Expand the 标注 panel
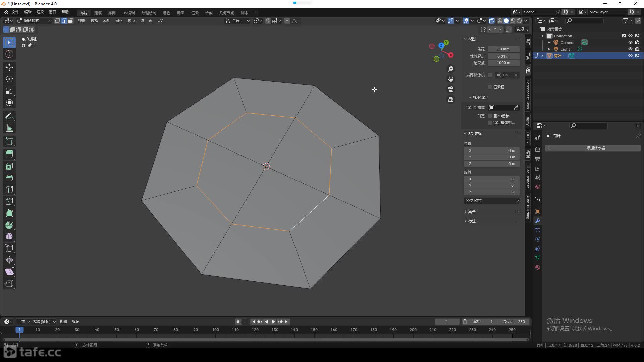This screenshot has width=644, height=362. click(465, 221)
